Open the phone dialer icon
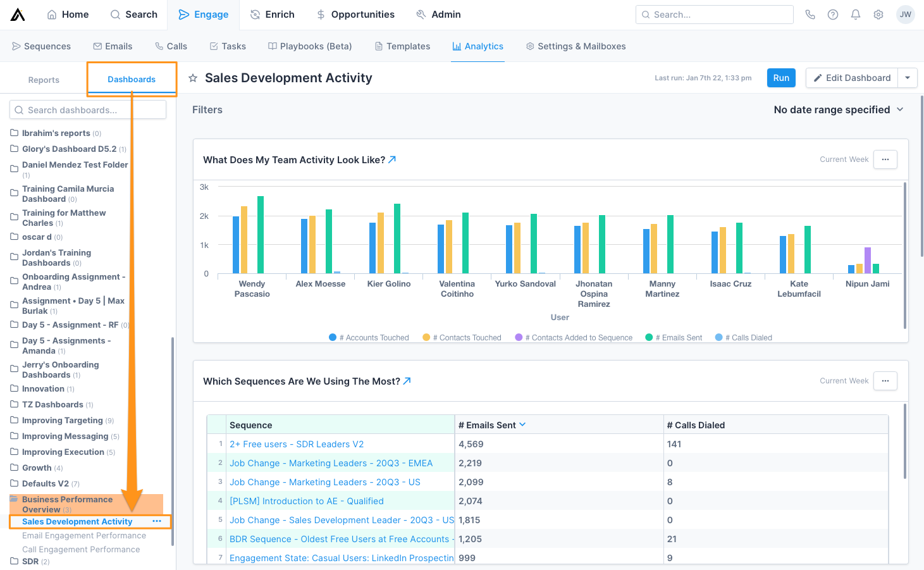Screen dimensions: 924x570 click(x=810, y=15)
